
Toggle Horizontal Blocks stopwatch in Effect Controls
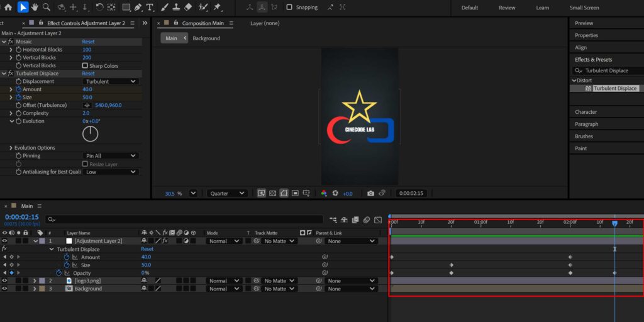18,50
